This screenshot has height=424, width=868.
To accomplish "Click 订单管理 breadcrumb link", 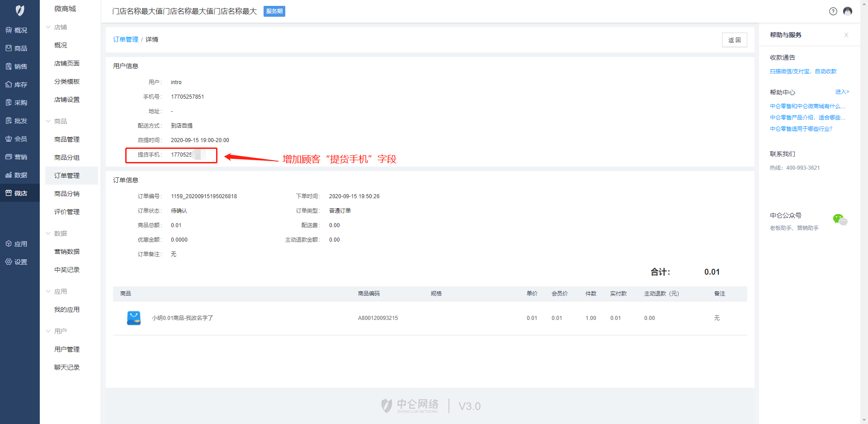I will 126,39.
